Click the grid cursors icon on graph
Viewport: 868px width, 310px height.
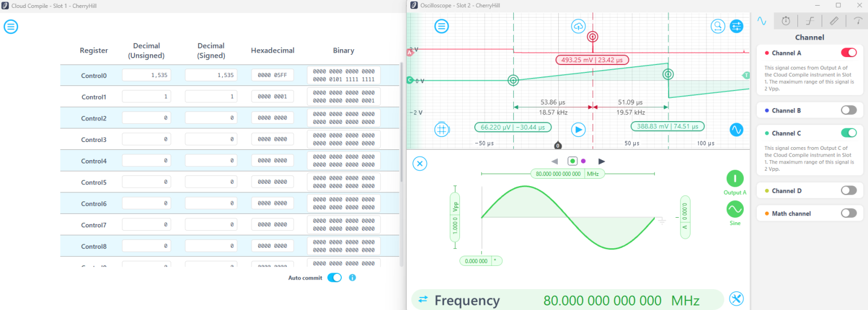tap(441, 130)
